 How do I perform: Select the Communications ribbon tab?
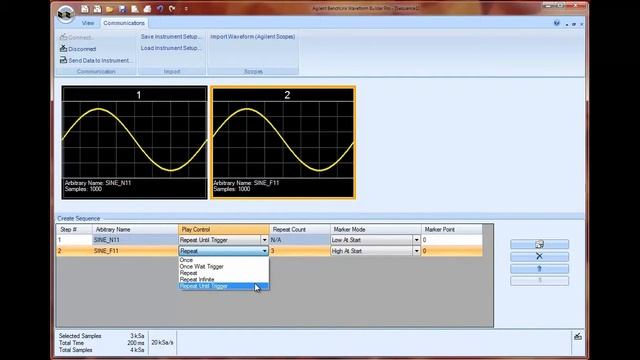click(x=124, y=23)
